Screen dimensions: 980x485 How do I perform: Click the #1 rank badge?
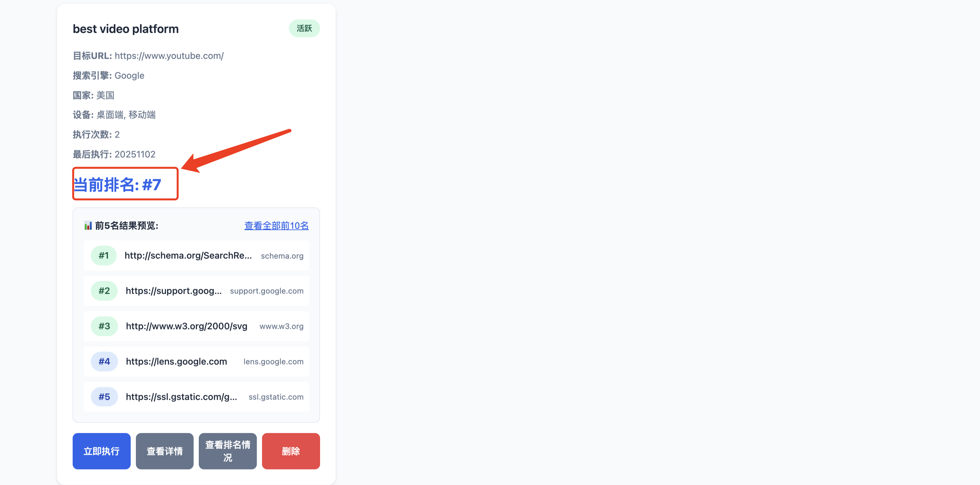tap(103, 255)
